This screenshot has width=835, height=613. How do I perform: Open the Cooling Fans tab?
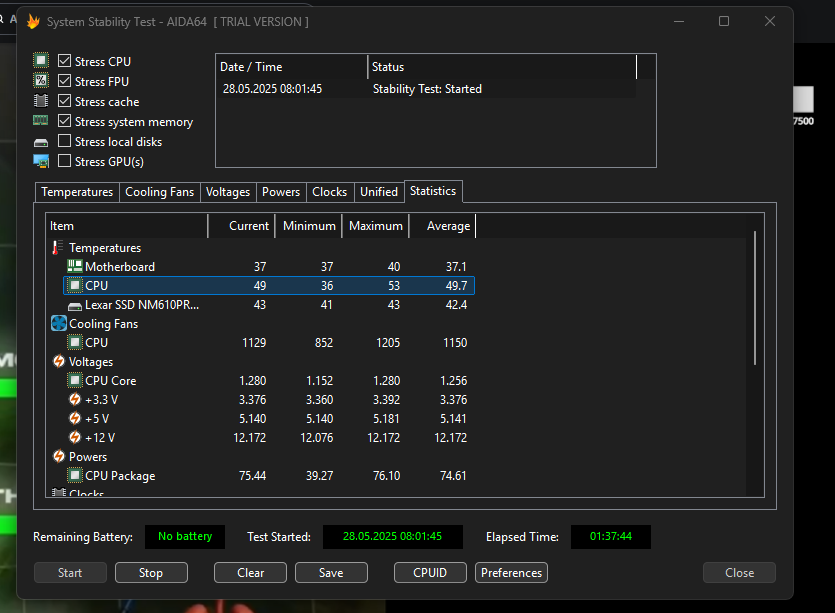[159, 192]
